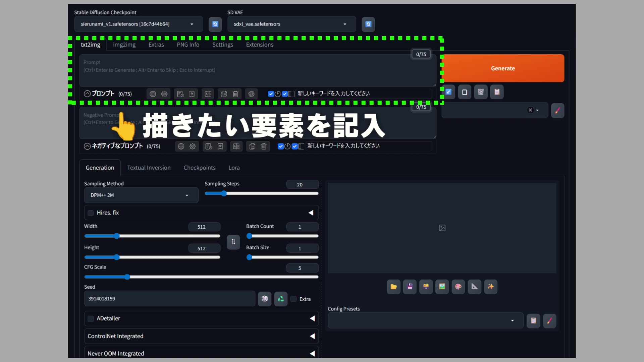
Task: Click the trash icon below Generate
Action: [481, 92]
